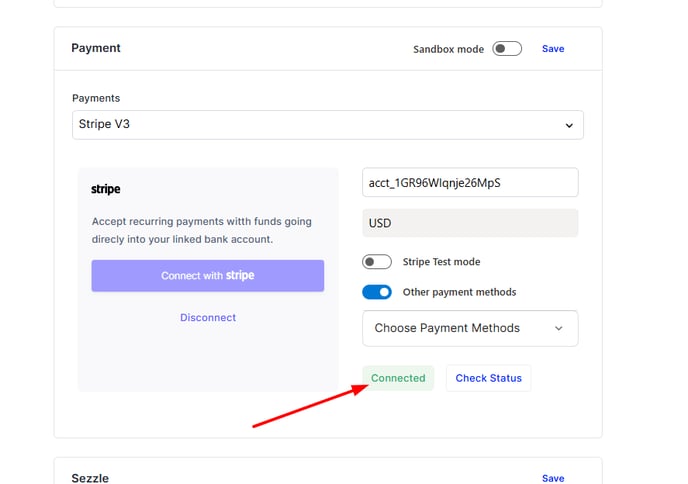Screen dimensions: 688x484
Task: Click the Stripe Test mode label
Action: tap(441, 262)
